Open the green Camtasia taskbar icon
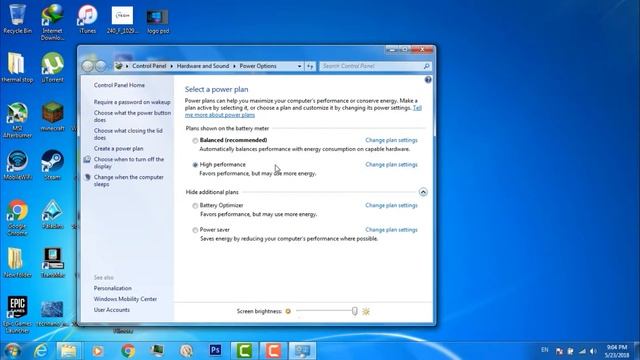The width and height of the screenshot is (640, 360). (x=244, y=351)
